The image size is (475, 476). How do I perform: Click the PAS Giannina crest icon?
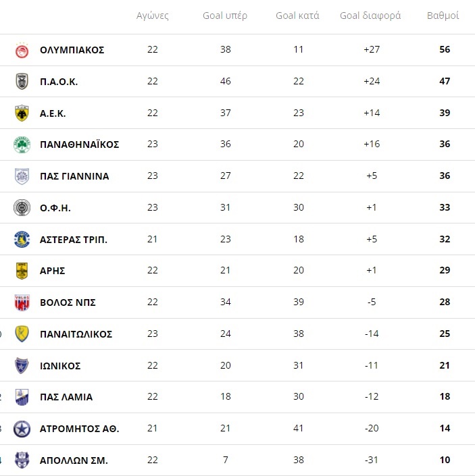pyautogui.click(x=22, y=176)
